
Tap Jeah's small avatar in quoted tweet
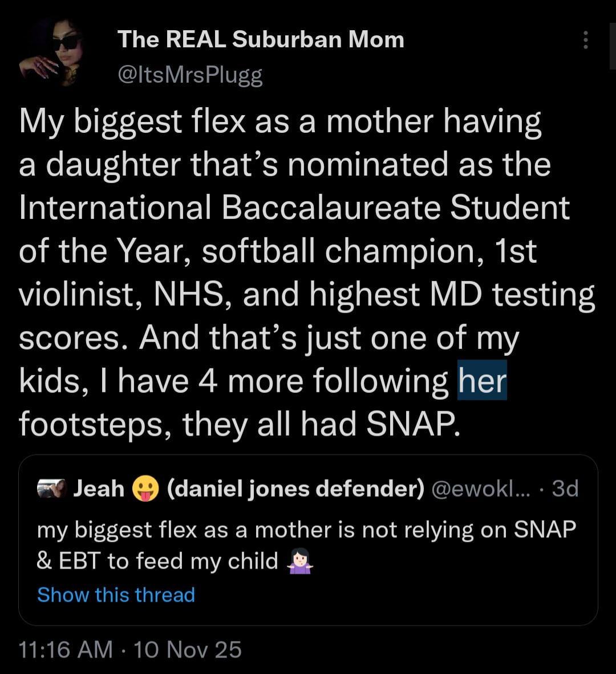[52, 488]
